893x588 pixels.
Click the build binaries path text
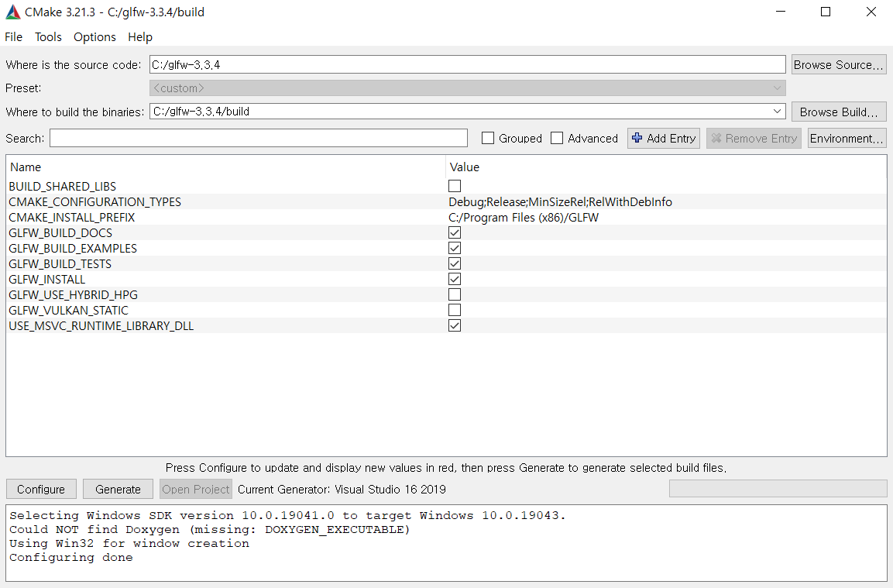(x=201, y=111)
